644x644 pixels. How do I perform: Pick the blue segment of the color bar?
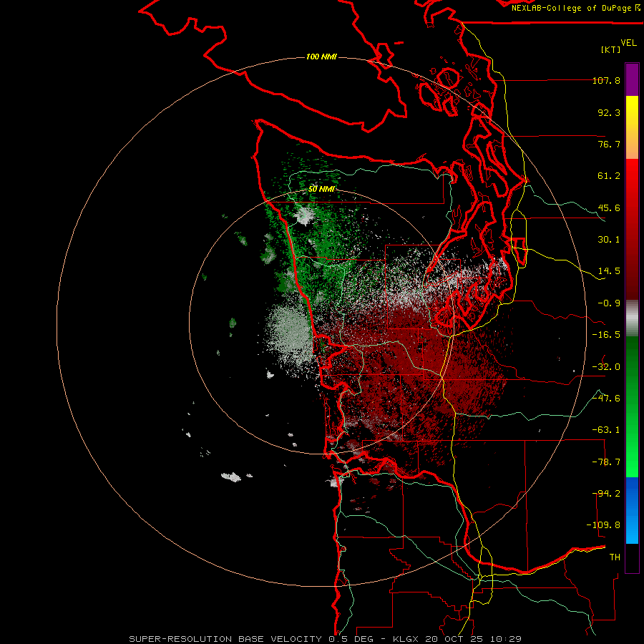pyautogui.click(x=632, y=510)
